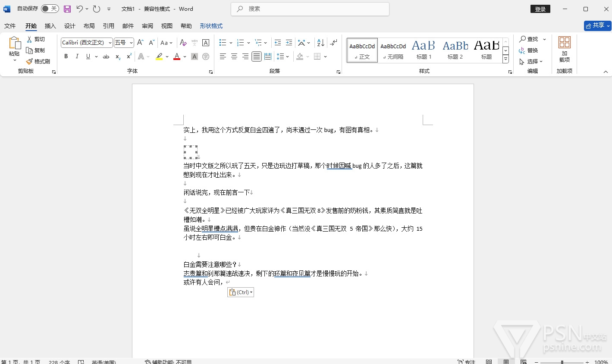The height and width of the screenshot is (364, 612).
Task: Click the 替换 Replace button
Action: point(529,50)
